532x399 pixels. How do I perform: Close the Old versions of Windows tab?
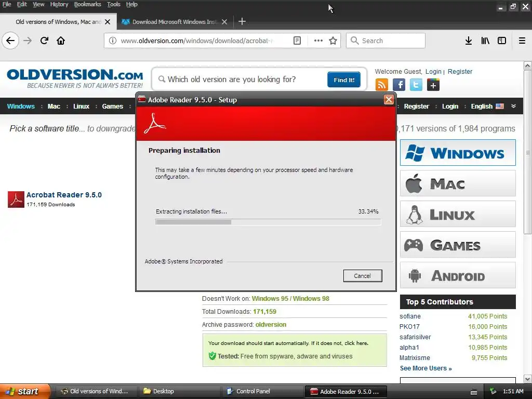(108, 22)
